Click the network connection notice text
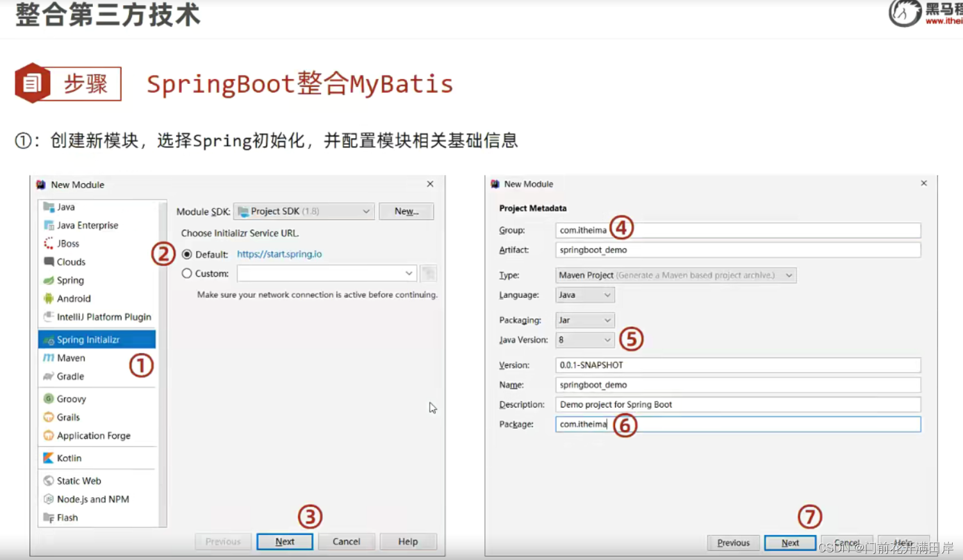The width and height of the screenshot is (963, 560). click(317, 295)
